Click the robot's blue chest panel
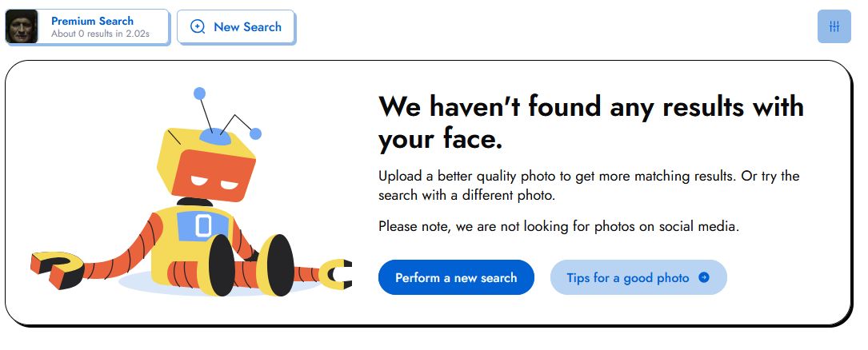Screen dimensions: 868x350 [x=202, y=225]
